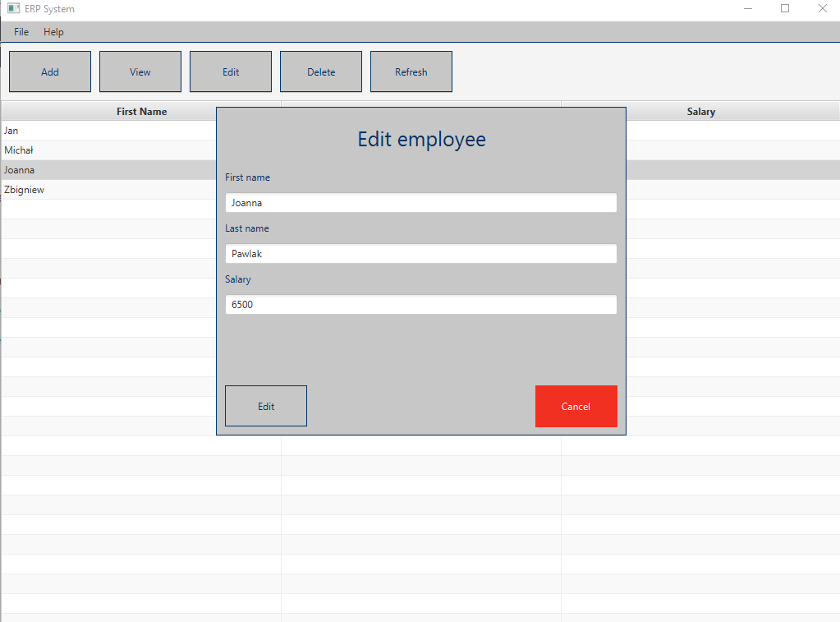Click the Add button in the toolbar
Screen dimensions: 840x622
(x=49, y=71)
